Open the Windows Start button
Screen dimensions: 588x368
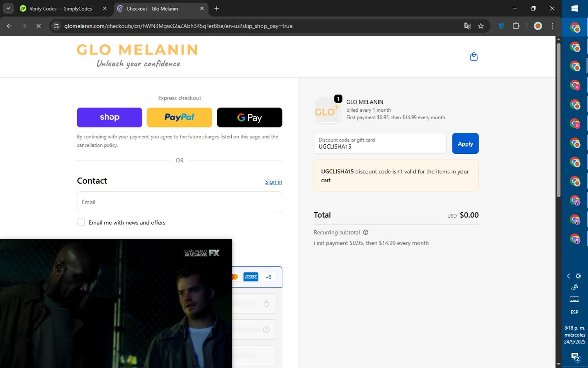coord(575,9)
